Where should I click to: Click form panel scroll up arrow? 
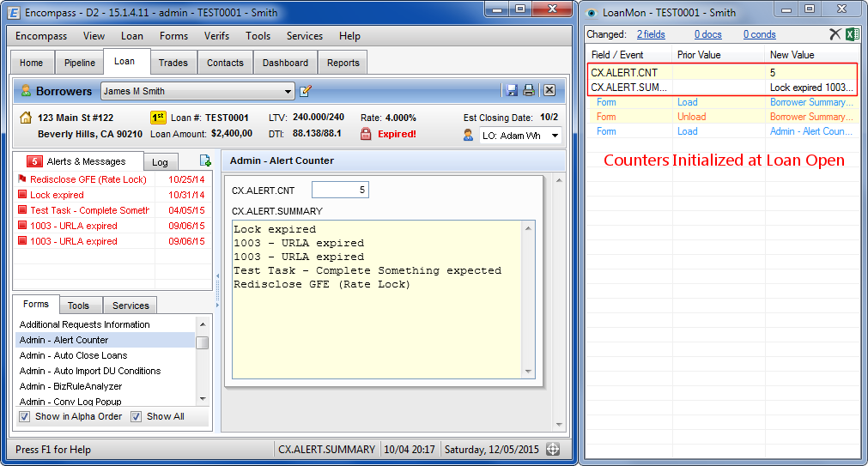coord(559,180)
